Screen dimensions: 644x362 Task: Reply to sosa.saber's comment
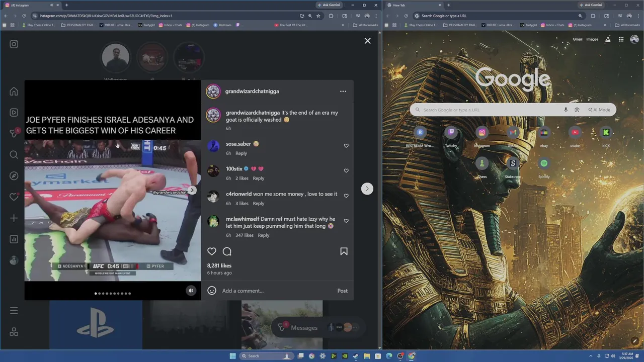[x=242, y=153]
